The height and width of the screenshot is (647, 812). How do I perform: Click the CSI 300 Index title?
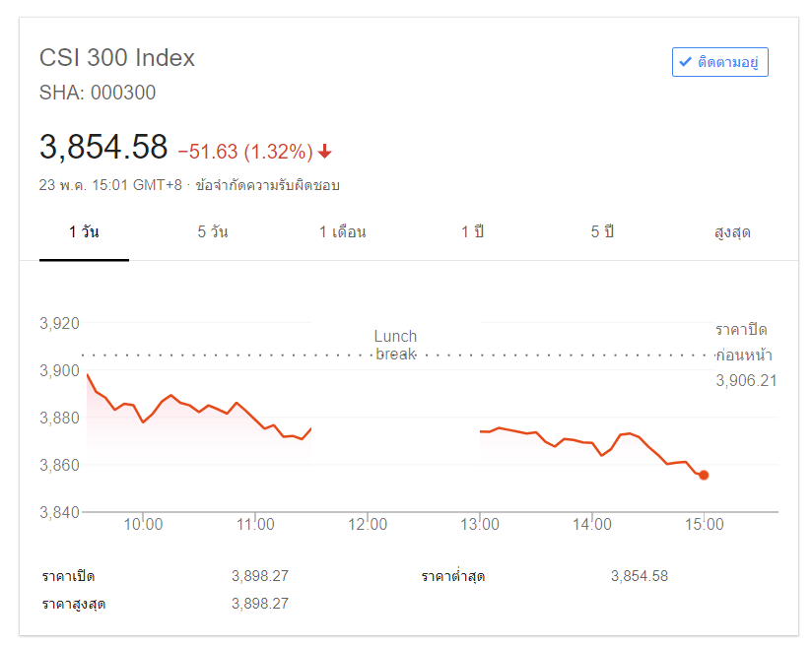coord(117,58)
